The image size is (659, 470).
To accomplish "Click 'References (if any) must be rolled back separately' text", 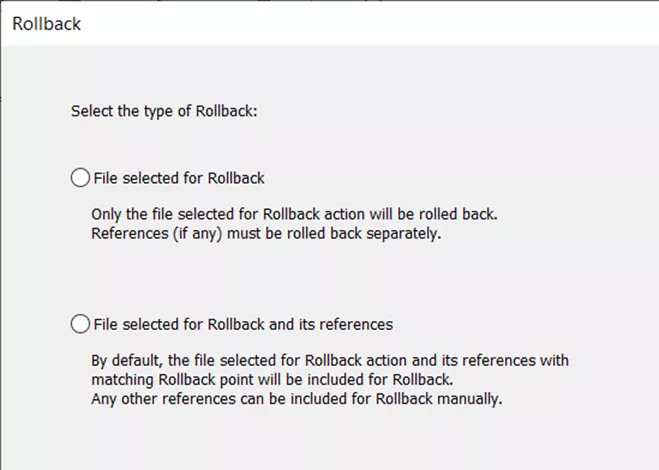I will [266, 233].
